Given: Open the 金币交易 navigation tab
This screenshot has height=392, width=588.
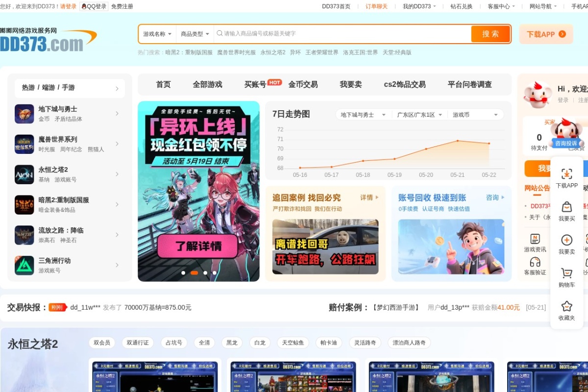Looking at the screenshot, I should (x=303, y=84).
